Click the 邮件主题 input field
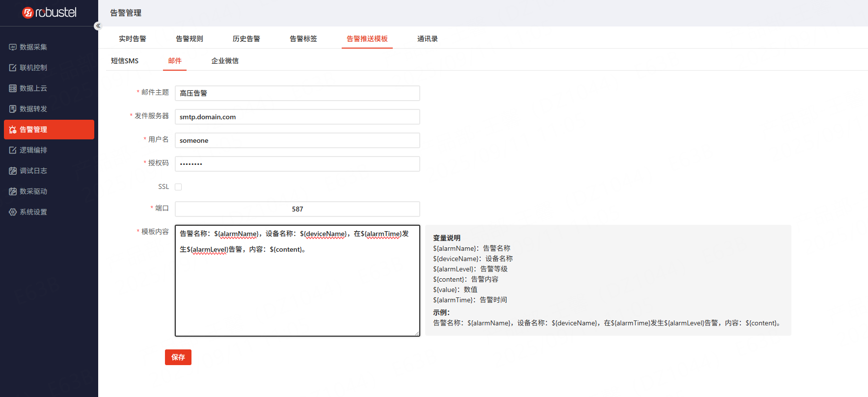The image size is (868, 397). pos(297,93)
